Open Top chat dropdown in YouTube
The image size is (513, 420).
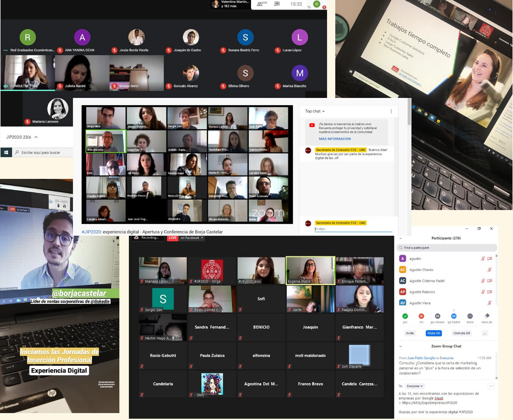pyautogui.click(x=315, y=111)
